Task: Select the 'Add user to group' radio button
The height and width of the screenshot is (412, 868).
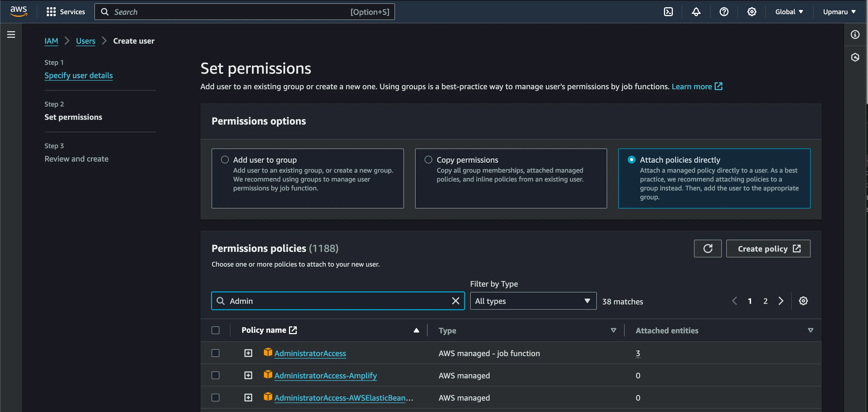Action: [x=225, y=160]
